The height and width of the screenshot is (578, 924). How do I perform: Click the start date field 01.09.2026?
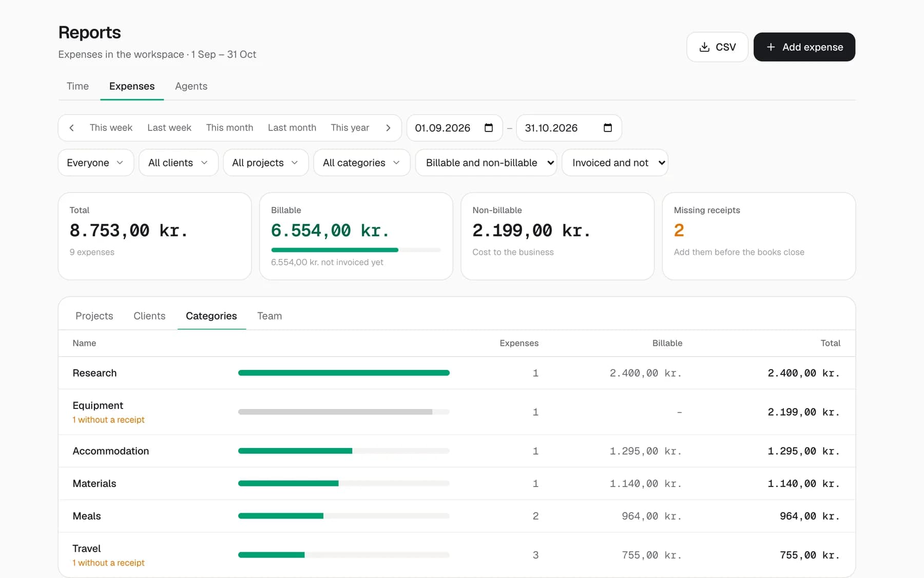click(455, 128)
